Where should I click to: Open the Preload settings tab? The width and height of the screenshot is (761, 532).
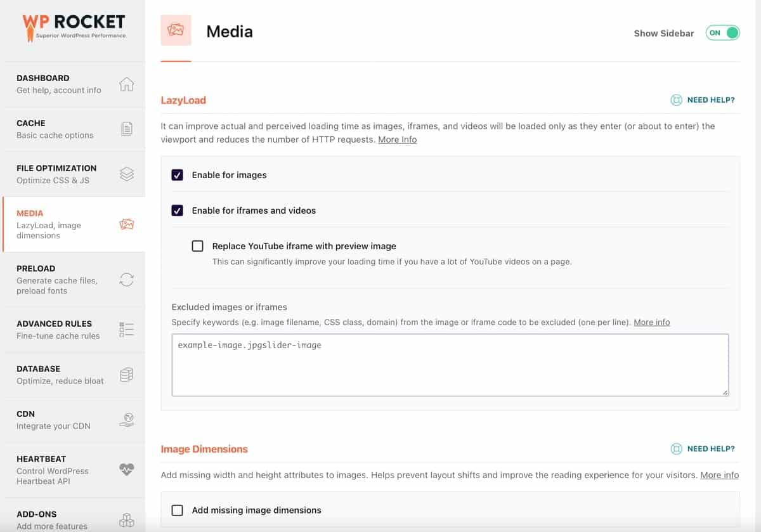pyautogui.click(x=74, y=279)
